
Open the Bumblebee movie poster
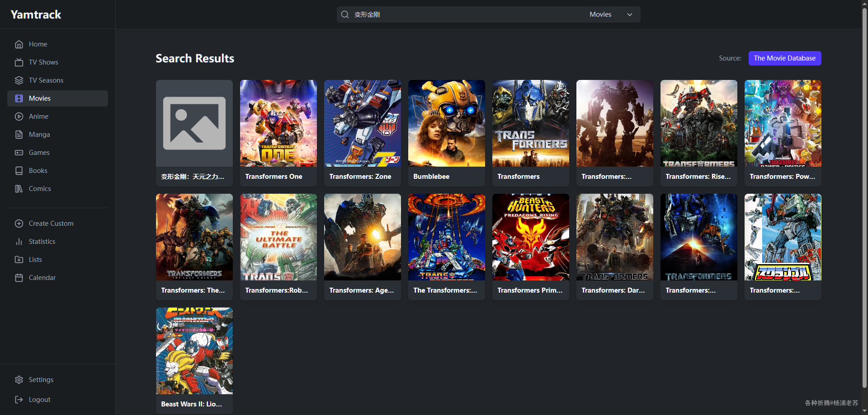447,123
